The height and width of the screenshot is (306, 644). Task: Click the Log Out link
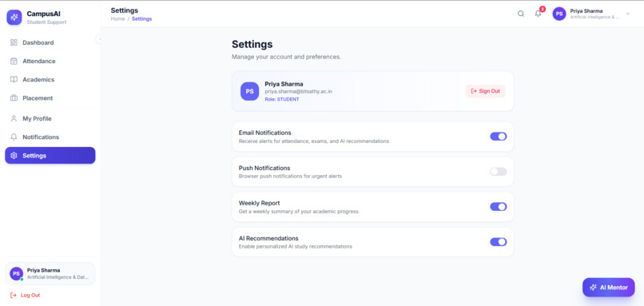(25, 296)
